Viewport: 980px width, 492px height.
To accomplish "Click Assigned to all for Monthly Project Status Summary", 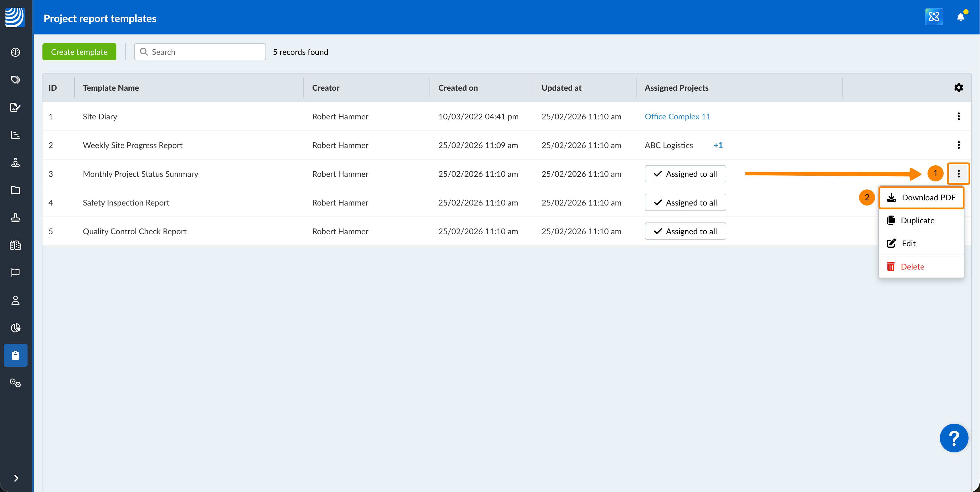I will click(685, 174).
